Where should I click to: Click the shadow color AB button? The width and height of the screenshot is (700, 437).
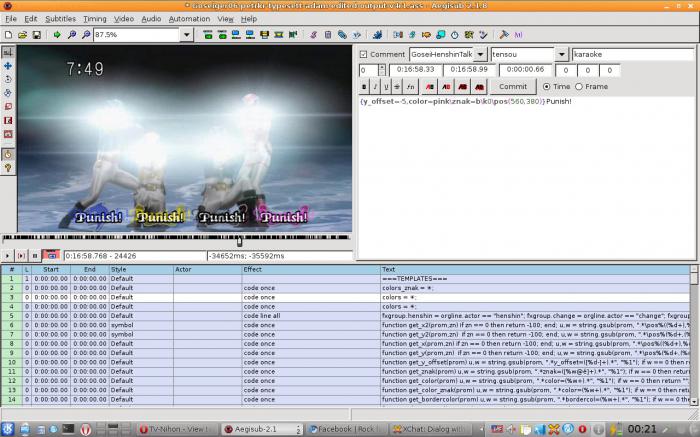coord(479,87)
